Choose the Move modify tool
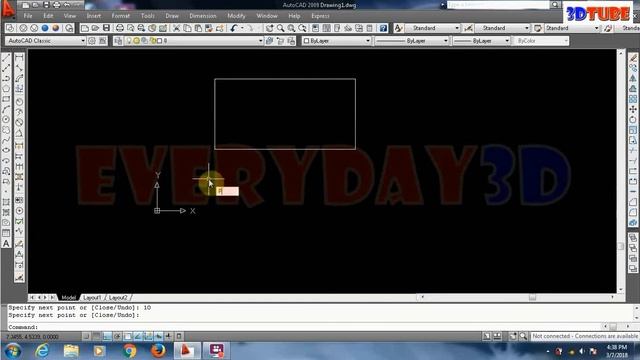 point(633,109)
